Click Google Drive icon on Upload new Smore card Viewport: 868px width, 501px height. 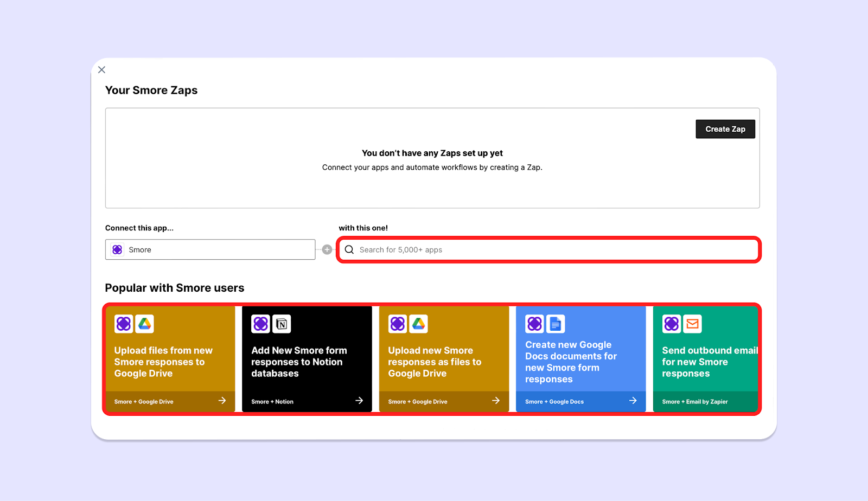tap(418, 324)
